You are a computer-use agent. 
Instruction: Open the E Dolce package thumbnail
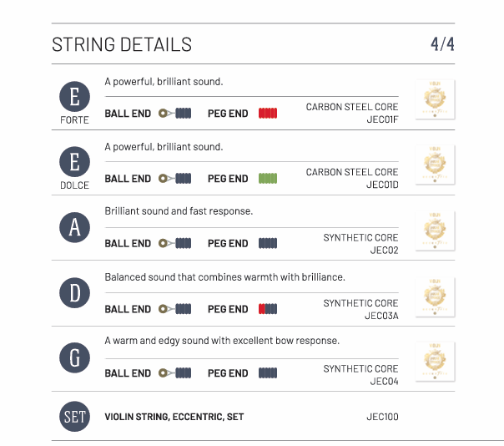click(435, 165)
